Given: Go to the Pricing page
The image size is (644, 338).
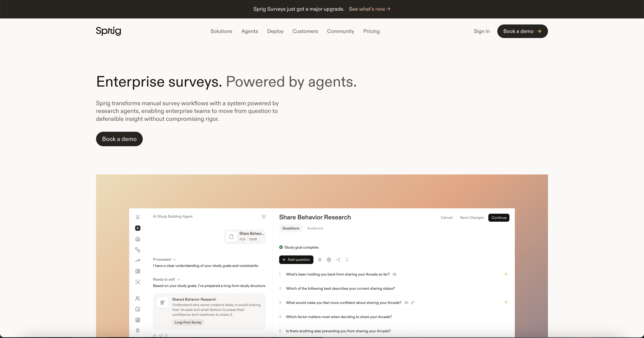Looking at the screenshot, I should pos(371,31).
